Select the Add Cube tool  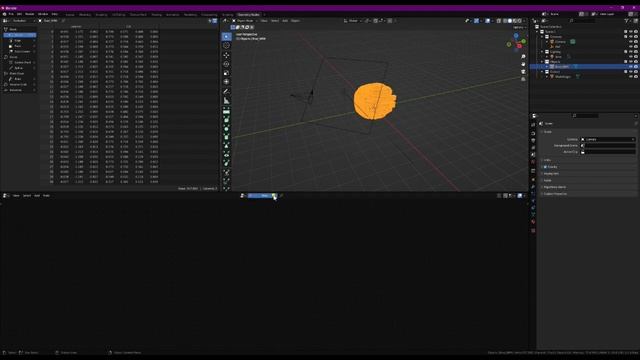pyautogui.click(x=227, y=111)
